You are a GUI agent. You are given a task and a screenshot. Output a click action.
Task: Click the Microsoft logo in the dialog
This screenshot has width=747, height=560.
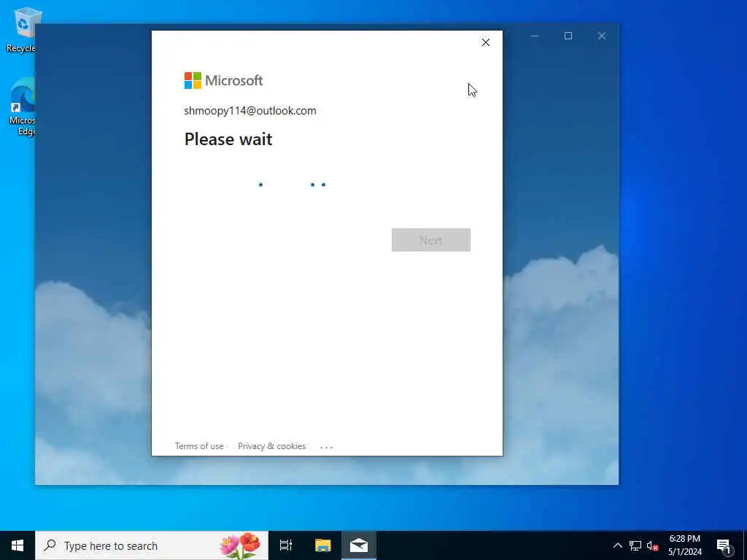click(x=223, y=80)
